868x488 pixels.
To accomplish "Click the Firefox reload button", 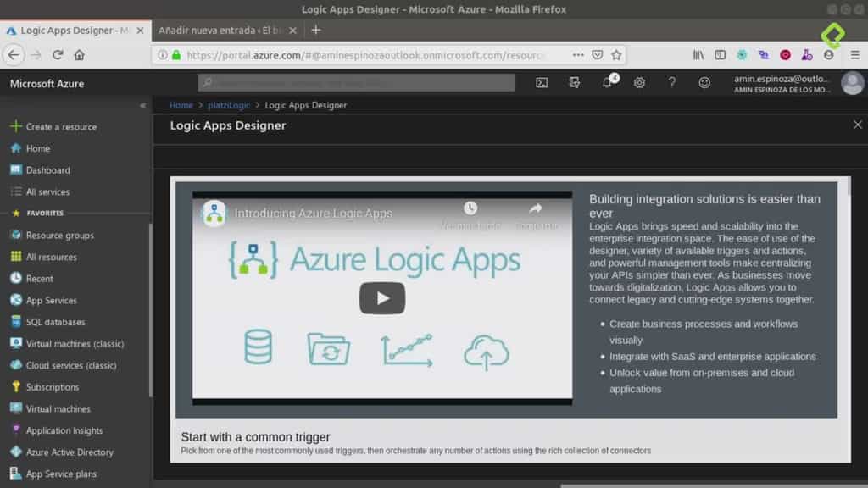I will click(x=58, y=55).
